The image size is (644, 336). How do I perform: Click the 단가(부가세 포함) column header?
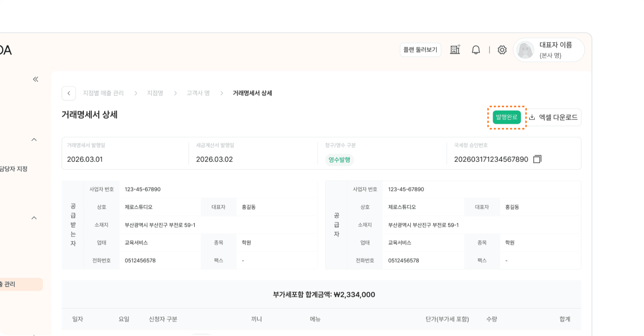click(447, 319)
